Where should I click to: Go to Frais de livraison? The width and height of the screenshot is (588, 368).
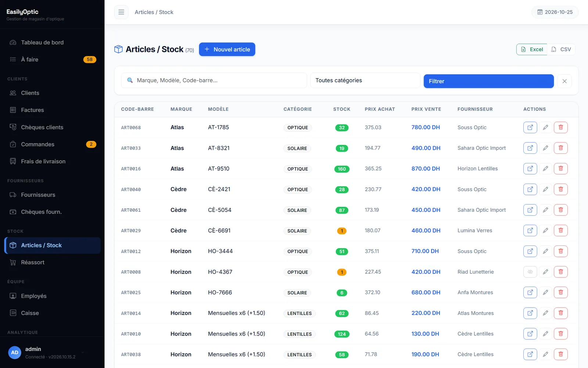click(x=52, y=161)
